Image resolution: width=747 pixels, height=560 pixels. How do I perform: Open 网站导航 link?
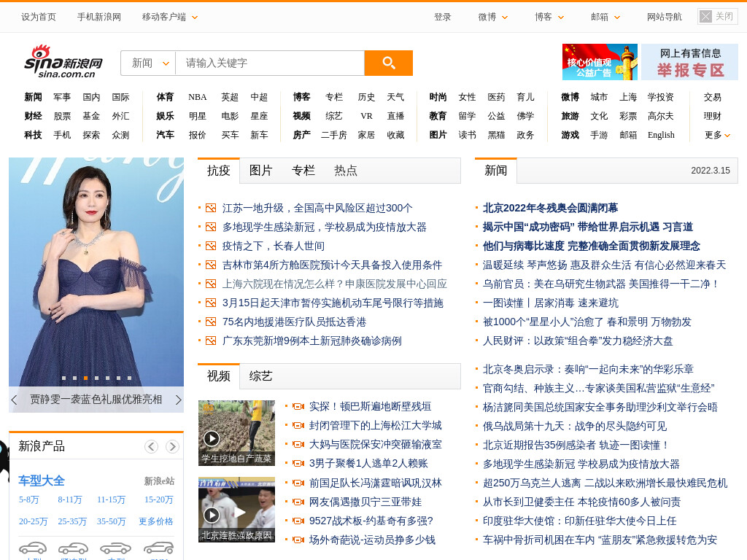pos(664,17)
